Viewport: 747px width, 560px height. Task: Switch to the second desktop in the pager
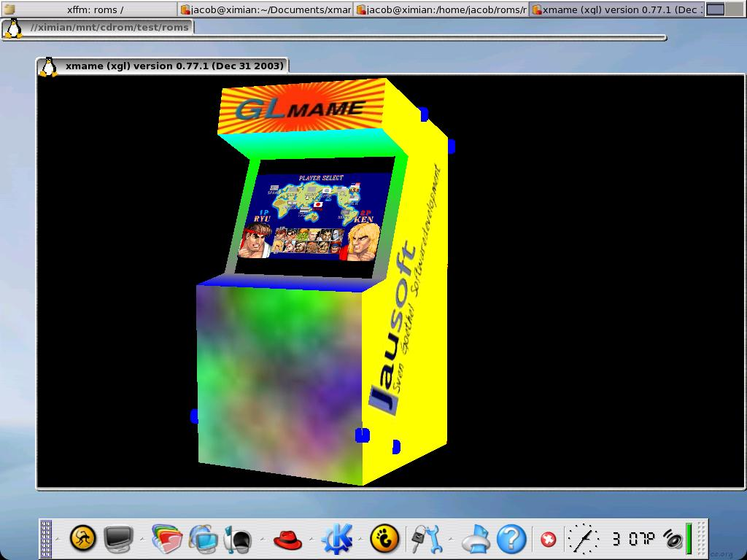pos(734,9)
